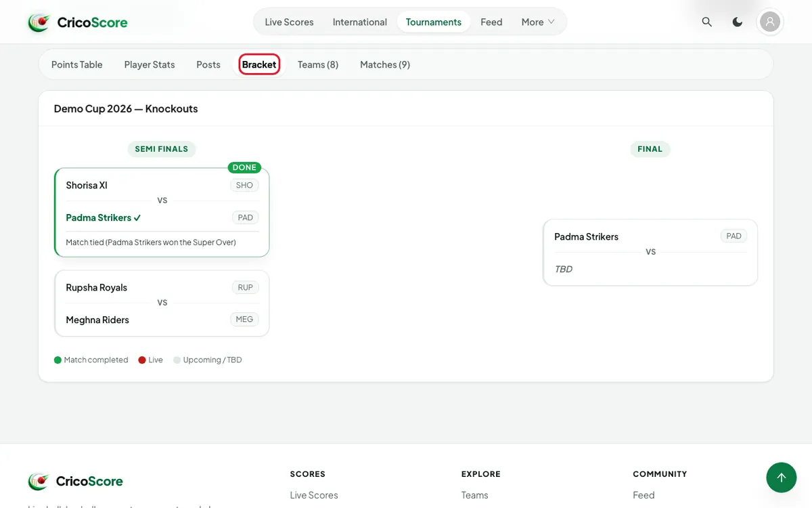812x508 pixels.
Task: Click the Super Over result text
Action: click(151, 242)
